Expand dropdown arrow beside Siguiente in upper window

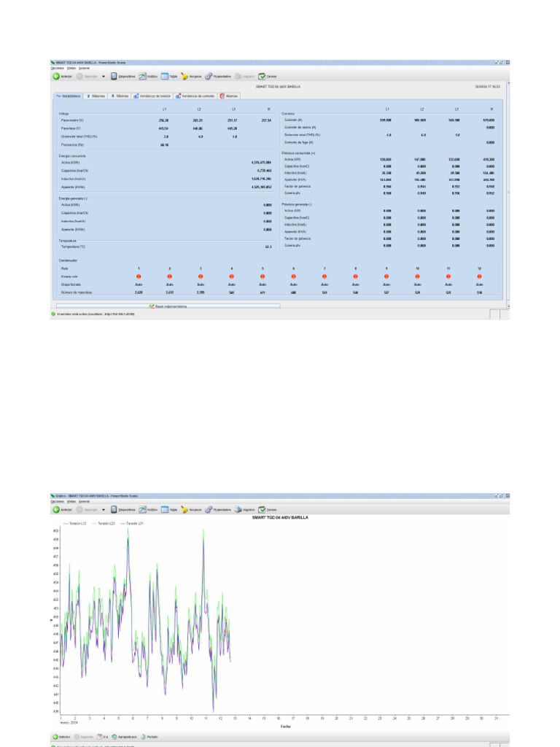pos(104,76)
